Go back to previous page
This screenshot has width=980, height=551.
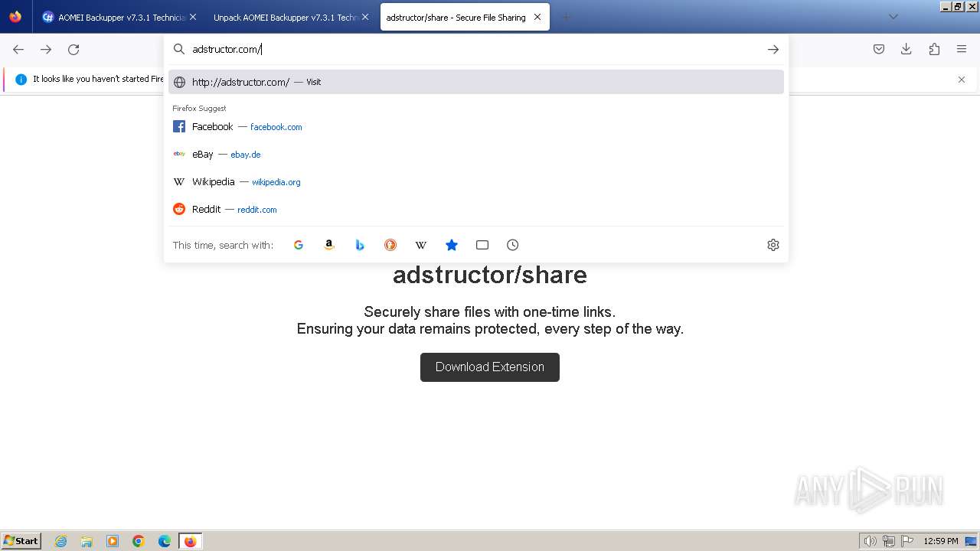point(18,49)
